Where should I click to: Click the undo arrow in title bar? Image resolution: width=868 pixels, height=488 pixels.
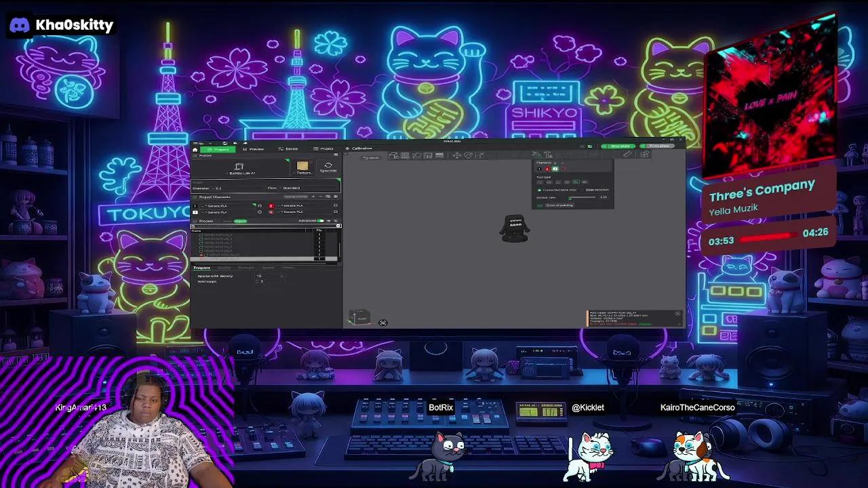click(x=235, y=143)
